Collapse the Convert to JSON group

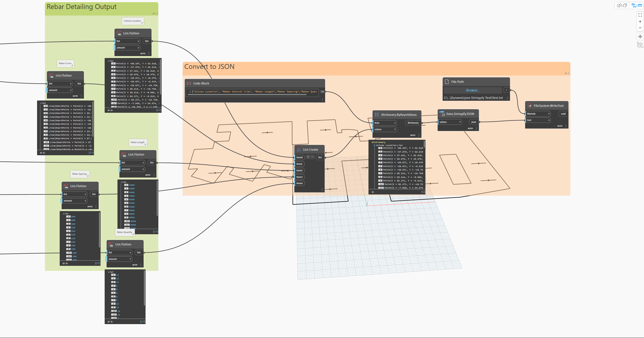coord(566,73)
